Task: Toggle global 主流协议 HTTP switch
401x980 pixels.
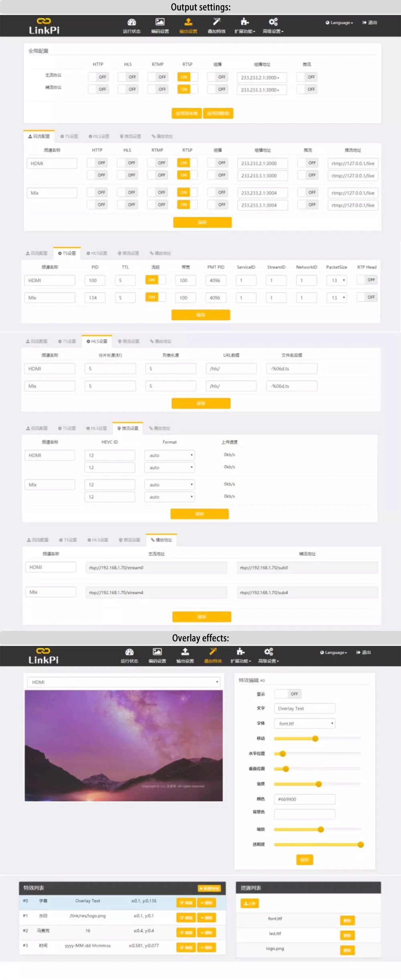Action: pyautogui.click(x=98, y=77)
